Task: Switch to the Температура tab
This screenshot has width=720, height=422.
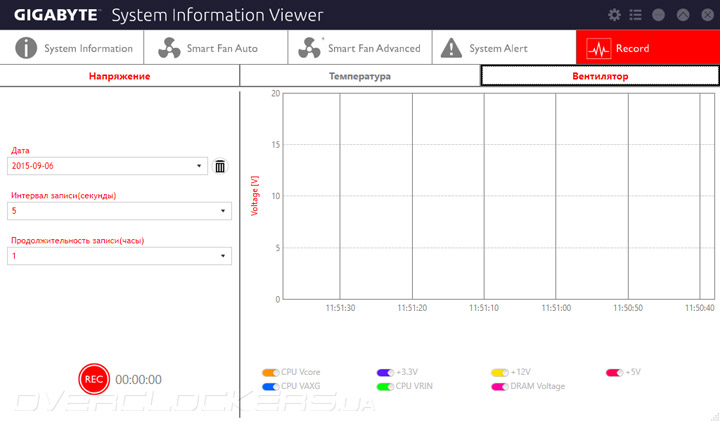Action: (360, 76)
